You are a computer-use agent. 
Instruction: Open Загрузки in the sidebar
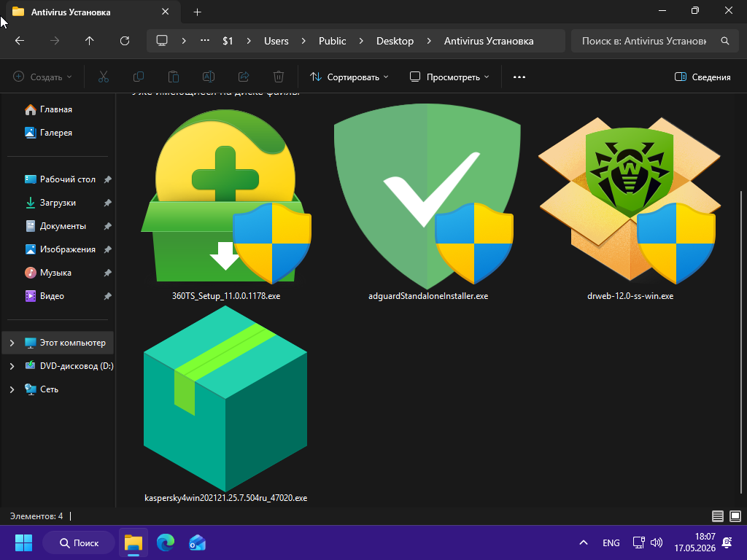pyautogui.click(x=58, y=203)
